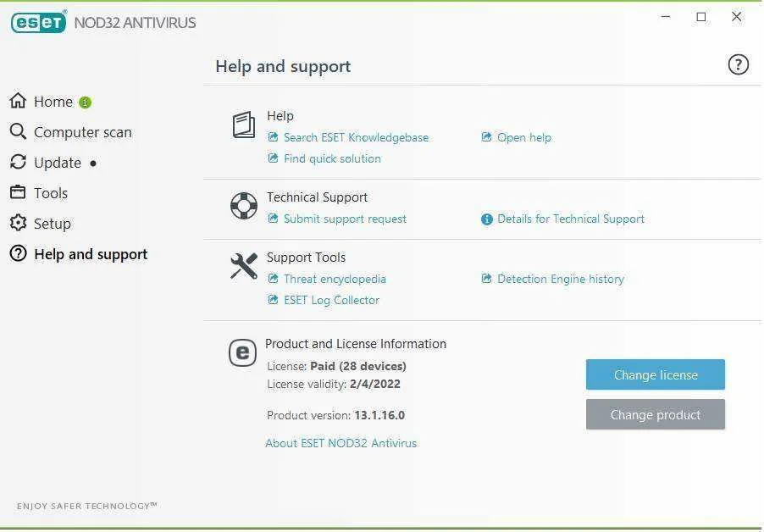This screenshot has width=764, height=532.
Task: Click 'Product and License Information' heading
Action: 356,344
